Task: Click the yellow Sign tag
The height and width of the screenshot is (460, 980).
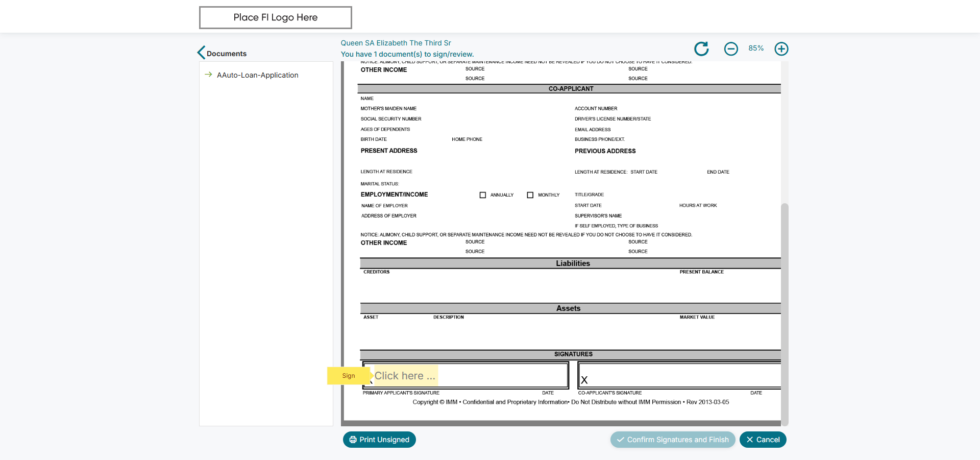Action: coord(349,376)
